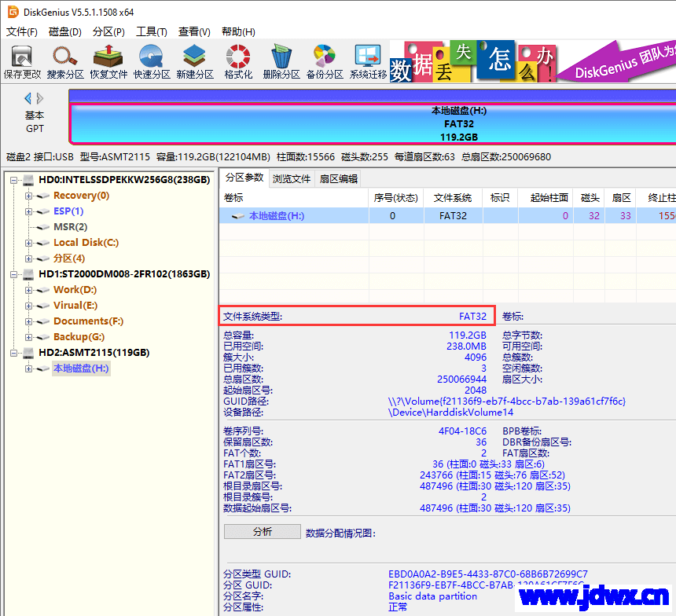Expand the Work(D:) partition node
This screenshot has width=676, height=616.
28,290
